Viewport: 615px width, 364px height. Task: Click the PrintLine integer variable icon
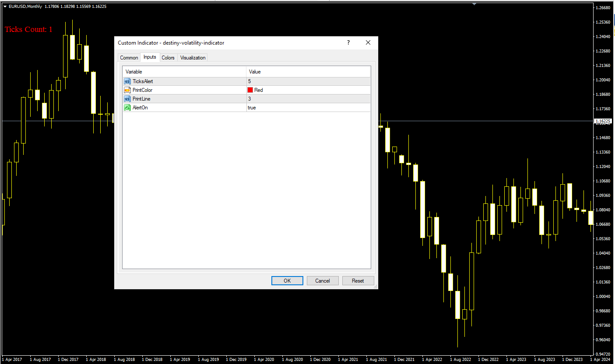127,99
